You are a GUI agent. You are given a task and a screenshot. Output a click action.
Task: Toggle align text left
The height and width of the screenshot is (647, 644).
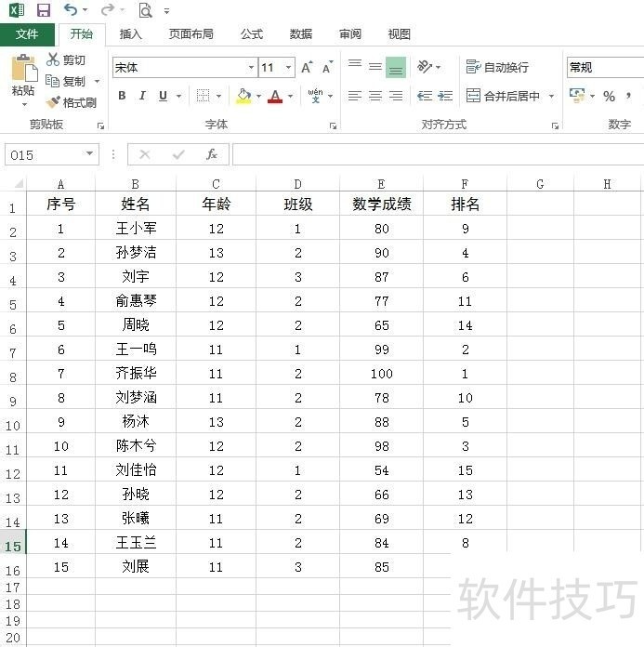(355, 96)
